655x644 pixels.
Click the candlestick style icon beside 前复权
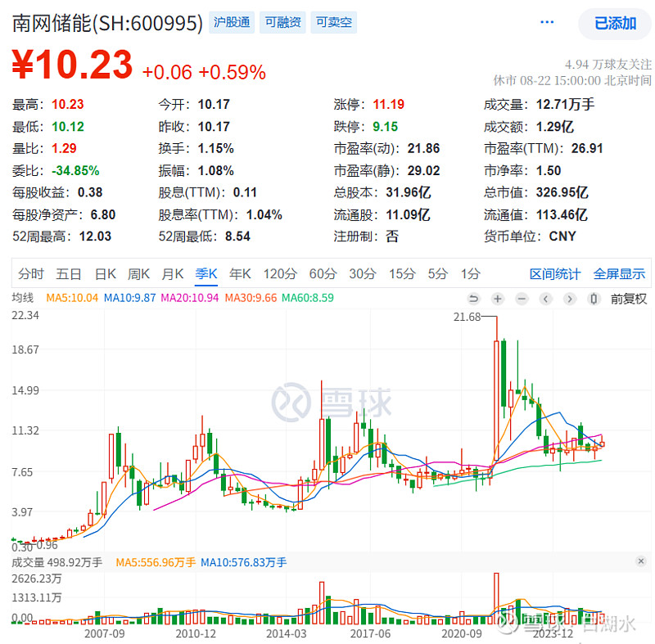[x=594, y=299]
